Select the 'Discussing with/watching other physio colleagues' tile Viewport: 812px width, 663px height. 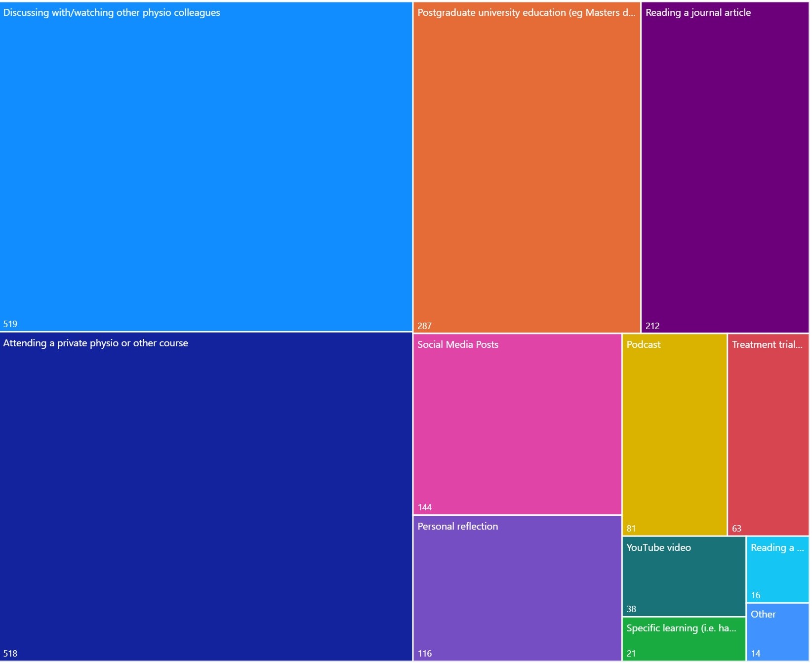pyautogui.click(x=206, y=166)
